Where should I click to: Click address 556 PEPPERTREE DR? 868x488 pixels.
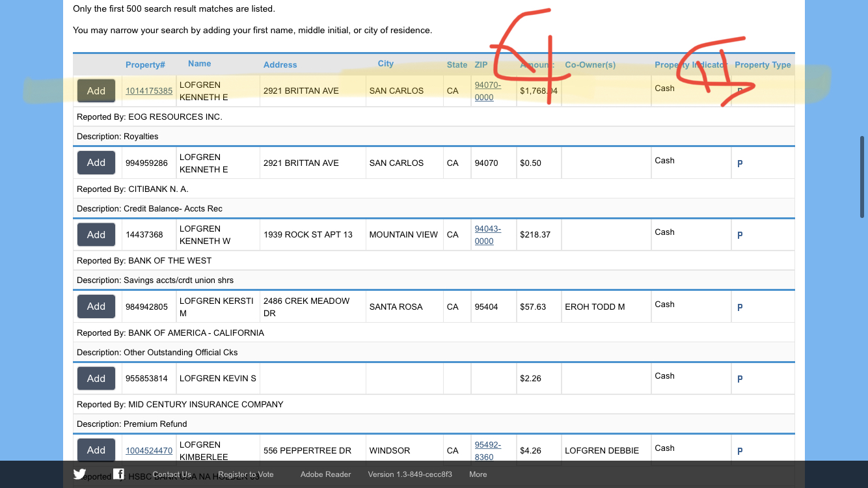pos(307,451)
